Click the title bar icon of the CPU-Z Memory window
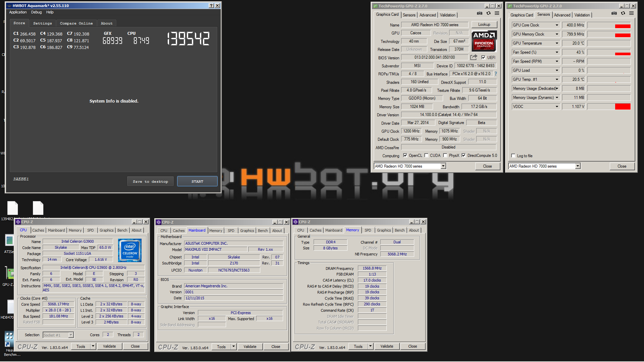Image resolution: width=644 pixels, height=362 pixels. [296, 222]
